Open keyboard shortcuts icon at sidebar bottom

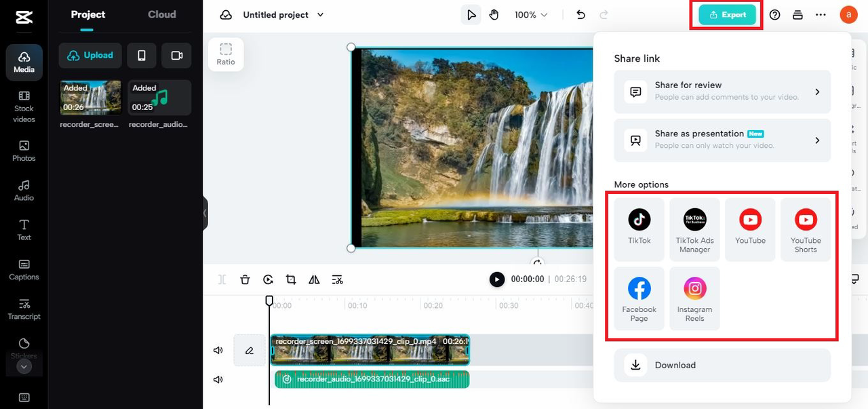(x=24, y=397)
